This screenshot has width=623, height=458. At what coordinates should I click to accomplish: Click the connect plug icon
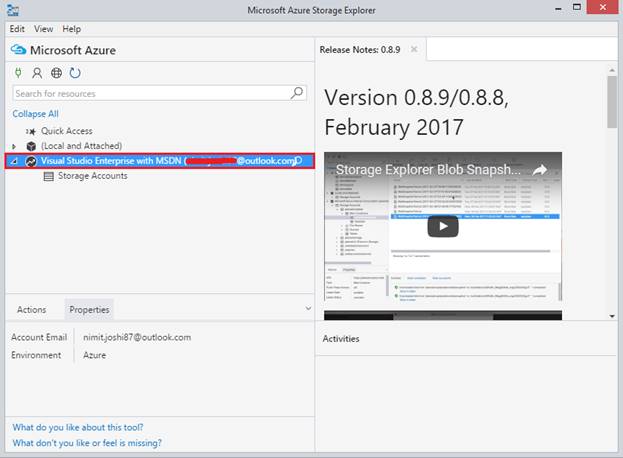pos(18,73)
